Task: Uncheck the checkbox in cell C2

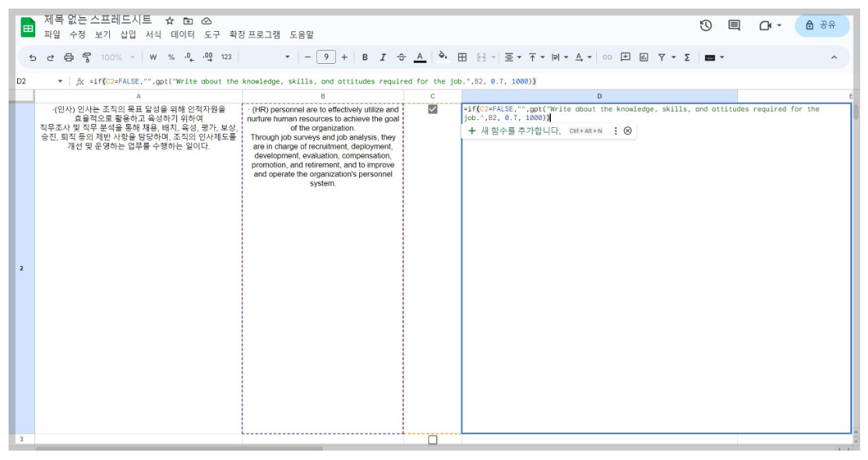Action: [433, 110]
